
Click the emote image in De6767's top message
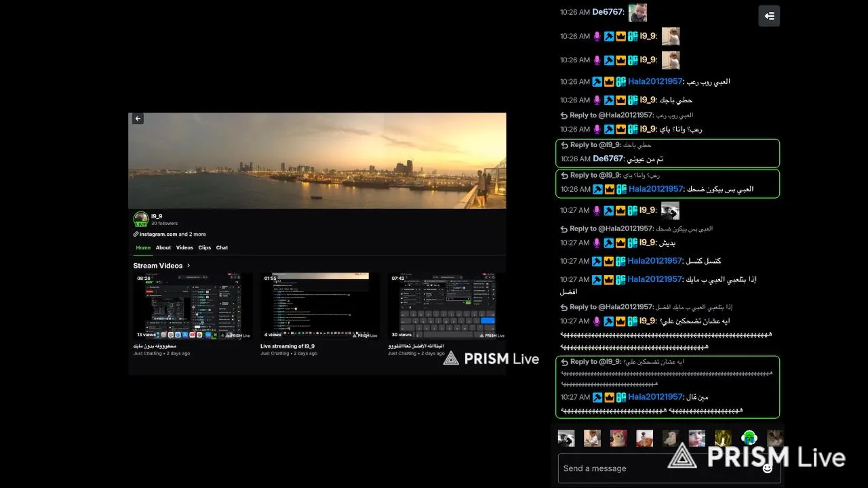[637, 12]
